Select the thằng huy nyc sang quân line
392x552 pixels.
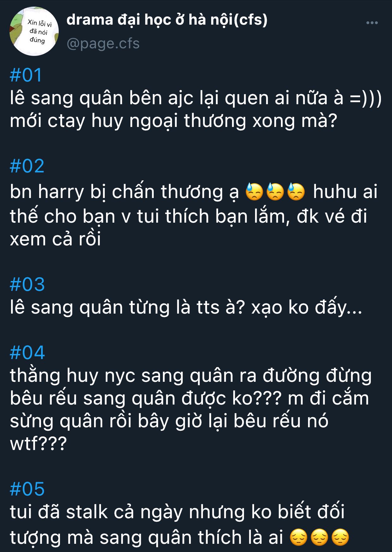click(191, 375)
